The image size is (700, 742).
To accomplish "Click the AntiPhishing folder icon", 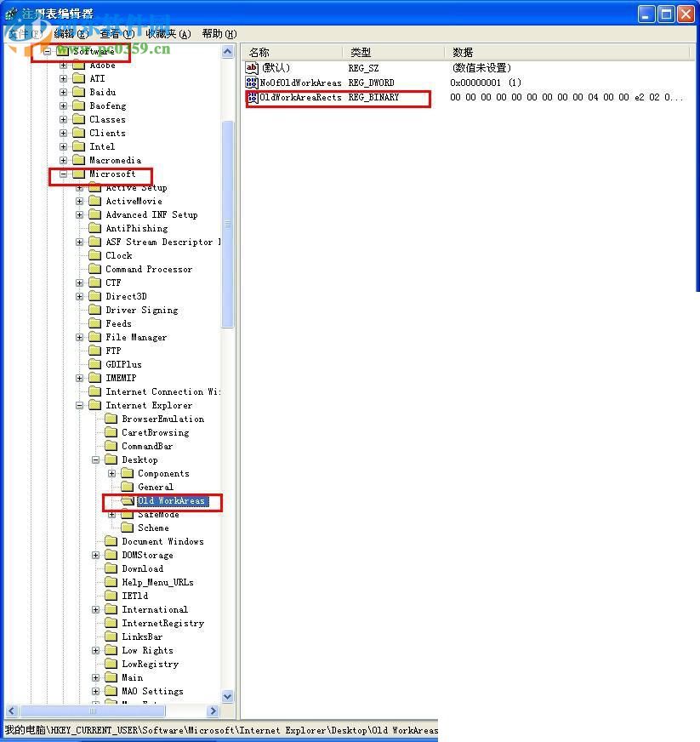I will [x=95, y=229].
